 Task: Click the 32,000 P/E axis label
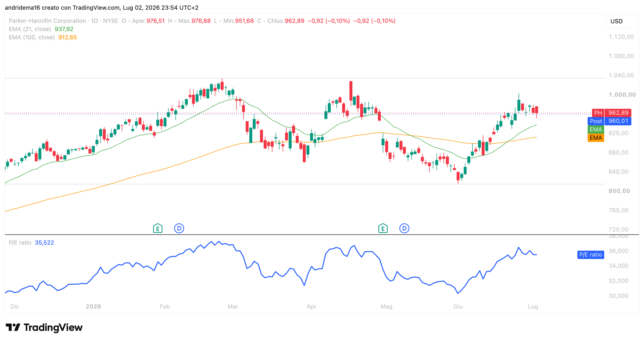coord(618,281)
